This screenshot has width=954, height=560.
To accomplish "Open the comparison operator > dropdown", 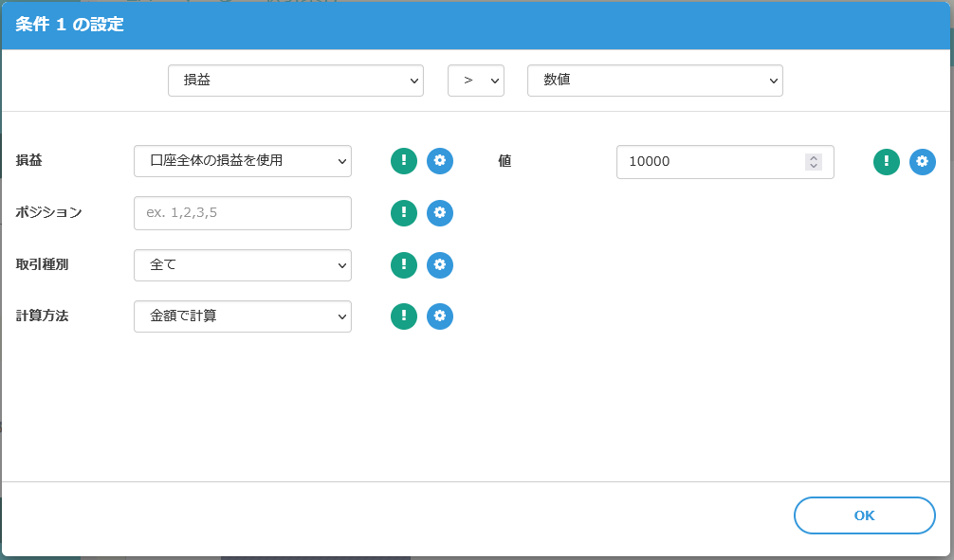I will (x=475, y=81).
